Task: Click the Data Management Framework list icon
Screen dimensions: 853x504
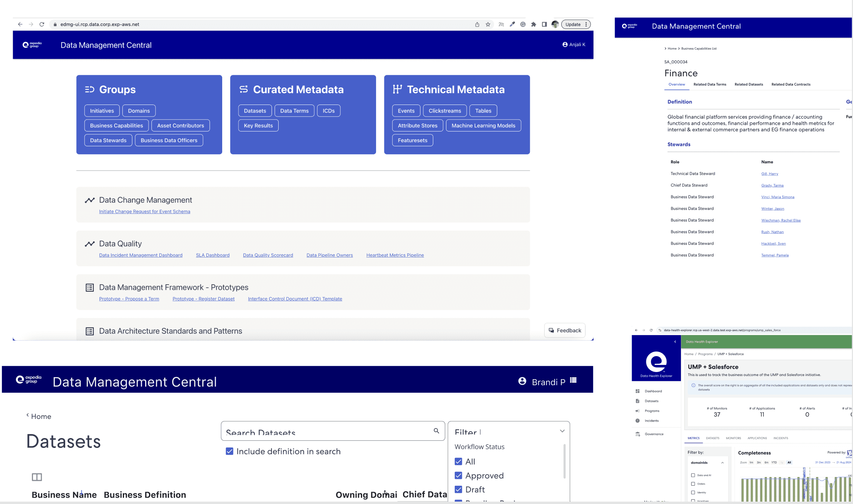Action: point(90,287)
